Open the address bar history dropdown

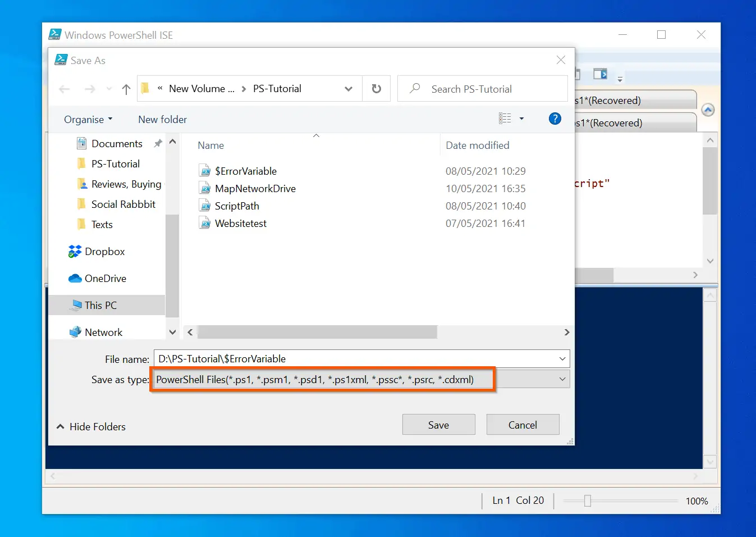point(349,89)
